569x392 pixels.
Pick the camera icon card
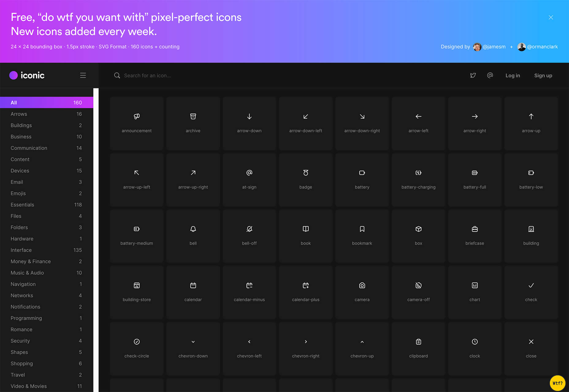pyautogui.click(x=362, y=292)
